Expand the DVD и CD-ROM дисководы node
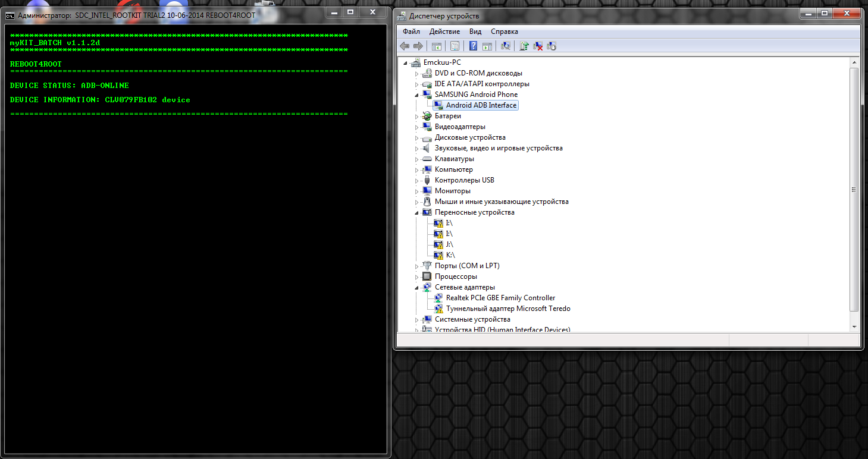The height and width of the screenshot is (459, 868). 417,73
